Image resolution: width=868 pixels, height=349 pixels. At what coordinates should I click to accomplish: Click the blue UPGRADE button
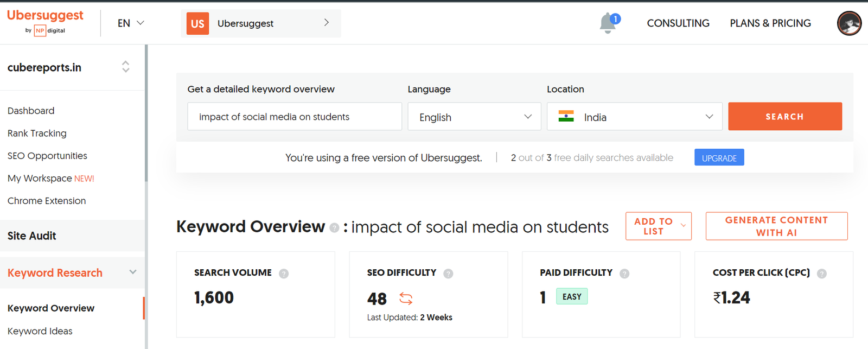719,157
